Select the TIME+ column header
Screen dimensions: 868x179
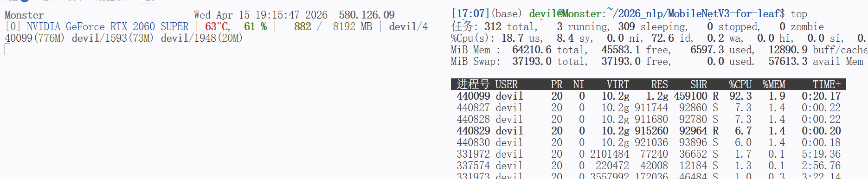click(827, 84)
